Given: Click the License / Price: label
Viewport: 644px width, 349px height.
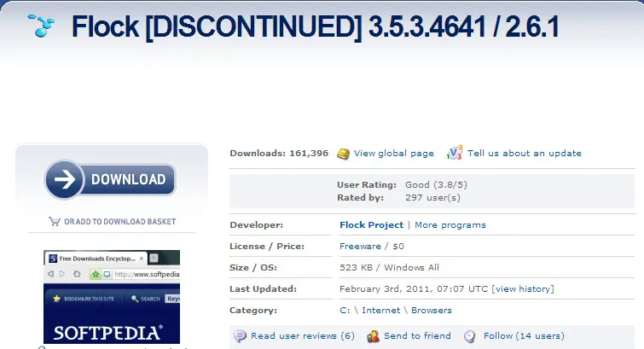Looking at the screenshot, I should pos(267,247).
